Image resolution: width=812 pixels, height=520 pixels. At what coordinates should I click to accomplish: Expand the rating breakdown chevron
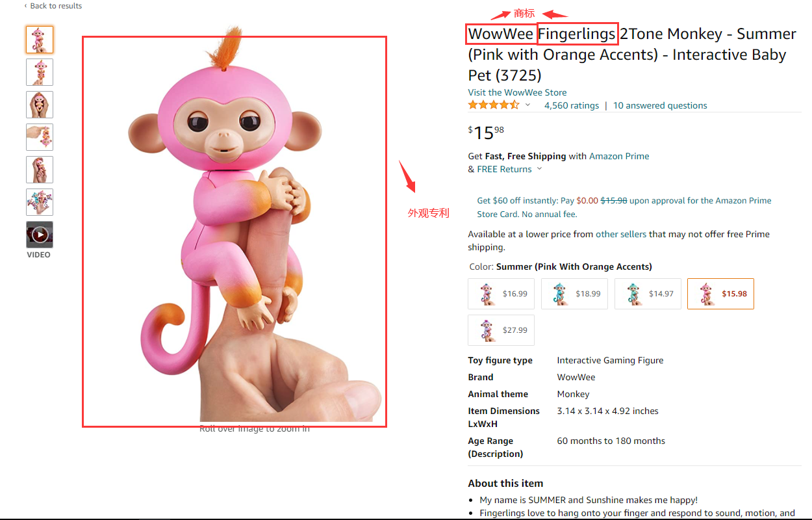pos(527,105)
